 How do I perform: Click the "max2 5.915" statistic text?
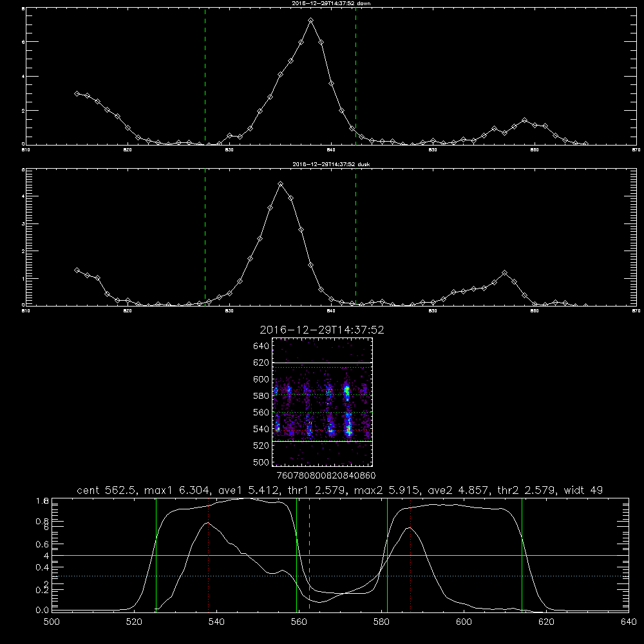pos(387,490)
